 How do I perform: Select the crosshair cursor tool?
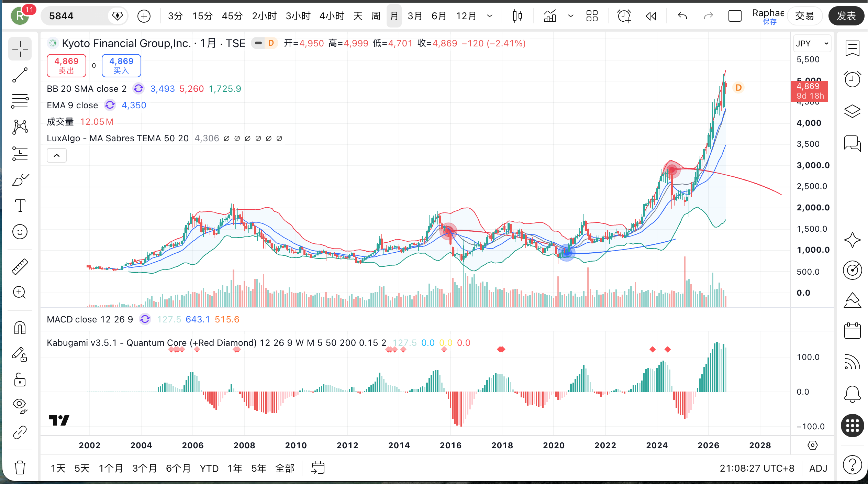(x=20, y=49)
